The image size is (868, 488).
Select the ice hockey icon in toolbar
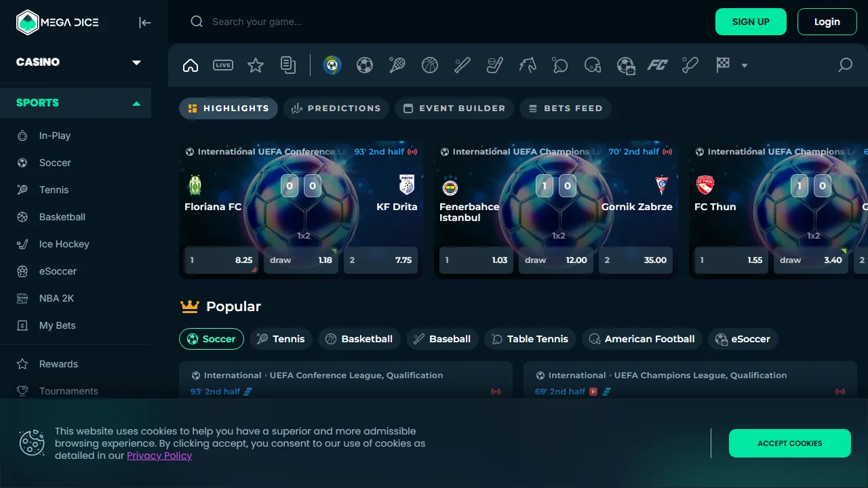click(495, 65)
